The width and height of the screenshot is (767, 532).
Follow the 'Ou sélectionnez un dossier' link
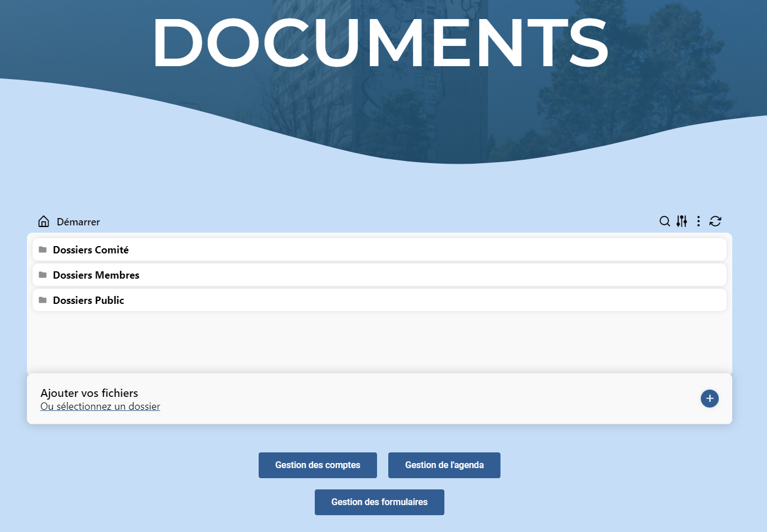coord(100,406)
